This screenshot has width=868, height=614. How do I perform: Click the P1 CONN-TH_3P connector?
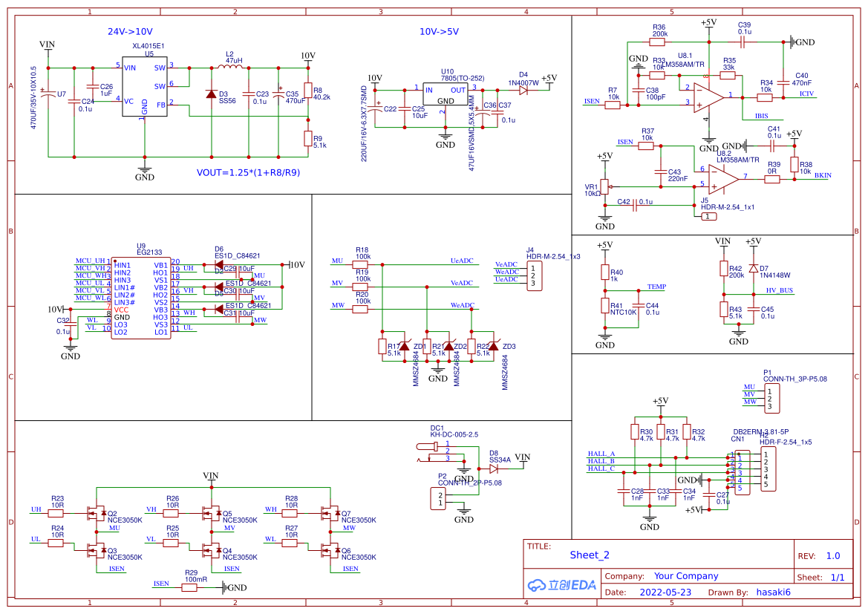coord(772,397)
